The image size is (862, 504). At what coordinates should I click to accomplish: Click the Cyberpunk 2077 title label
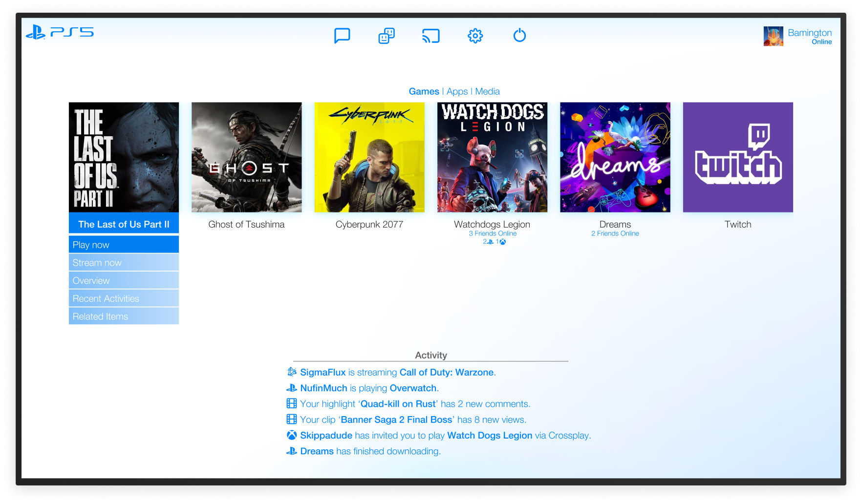(369, 224)
